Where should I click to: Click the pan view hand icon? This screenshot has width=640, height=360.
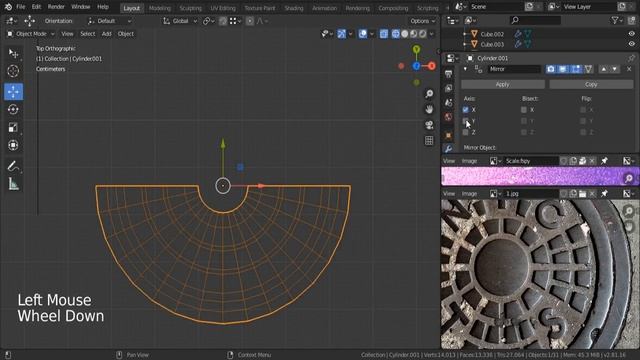coord(429,109)
